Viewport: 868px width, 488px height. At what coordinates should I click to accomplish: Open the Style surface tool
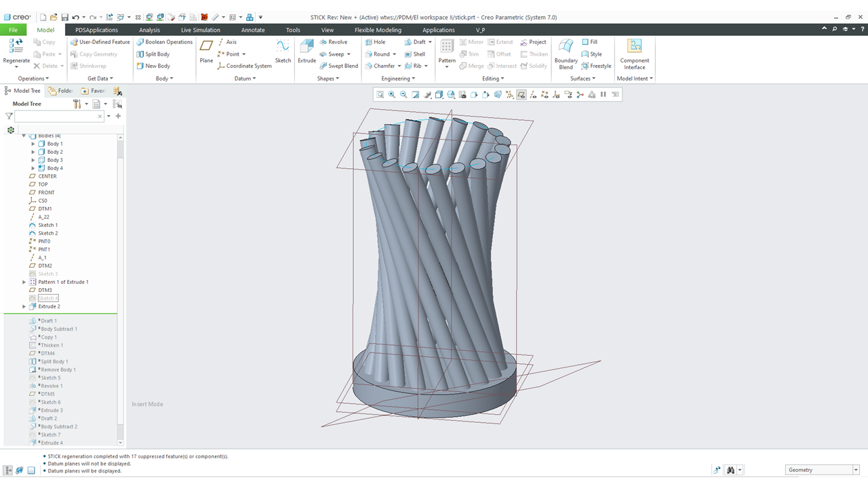tap(591, 54)
